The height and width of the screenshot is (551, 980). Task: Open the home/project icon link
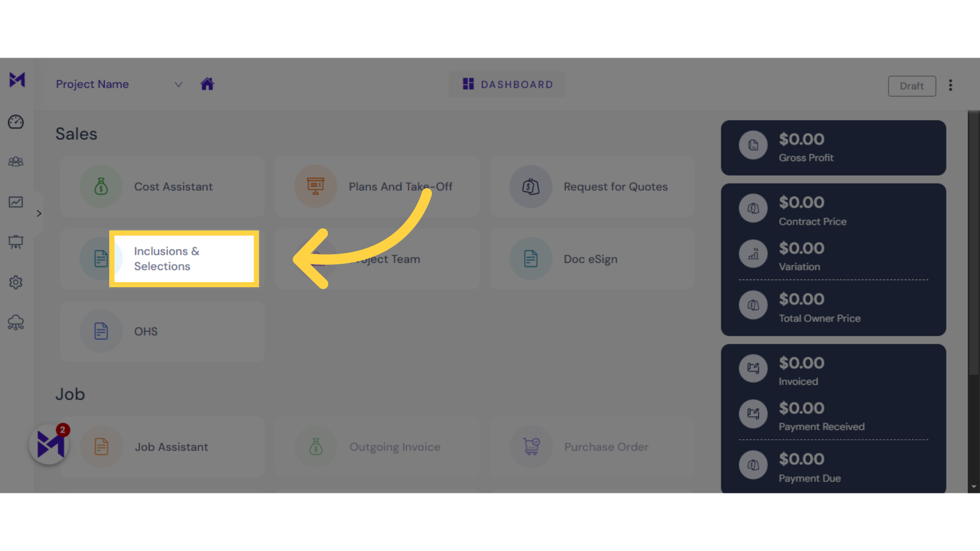point(207,84)
